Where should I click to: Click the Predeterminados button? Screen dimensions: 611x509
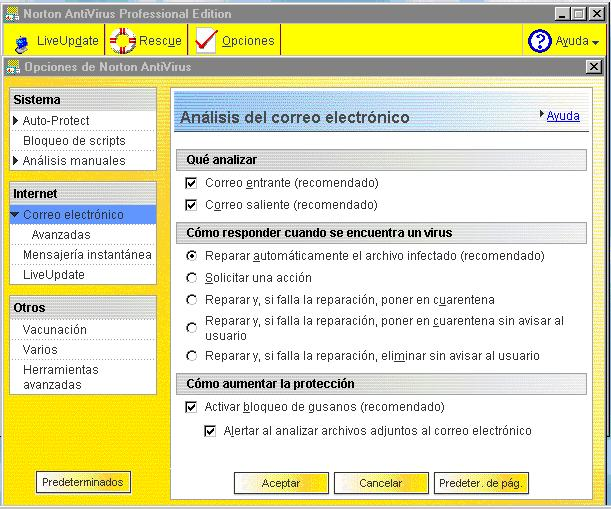click(x=83, y=482)
